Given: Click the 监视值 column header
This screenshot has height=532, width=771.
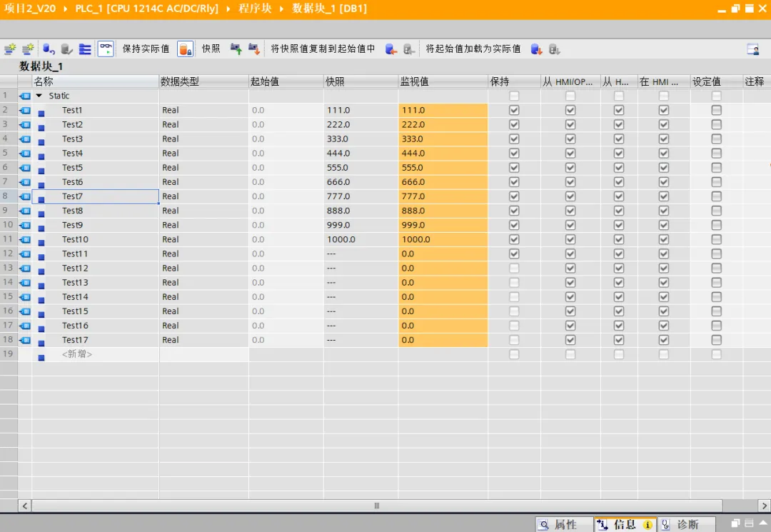Looking at the screenshot, I should coord(443,81).
